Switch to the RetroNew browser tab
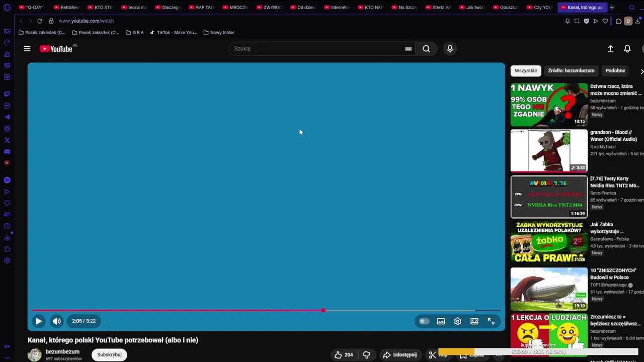The width and height of the screenshot is (644, 362). click(x=67, y=8)
